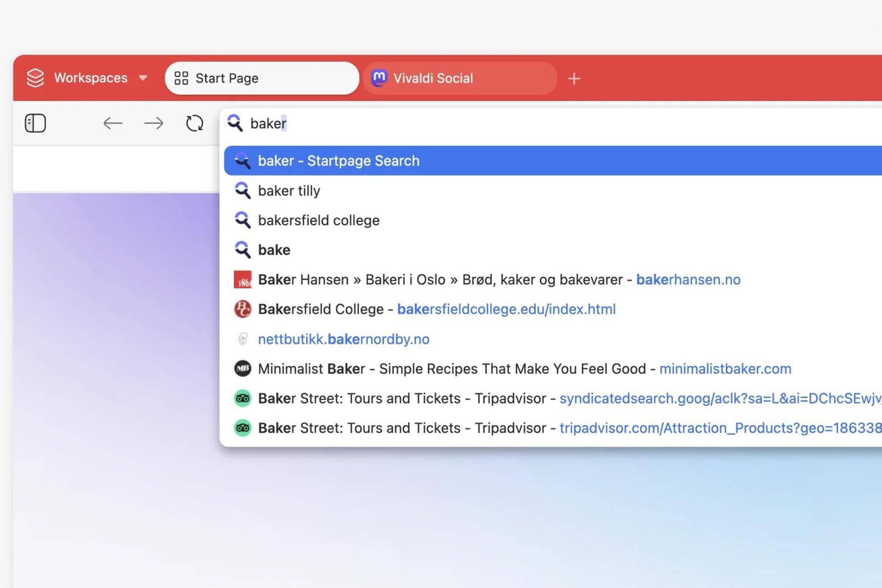Toggle the sidebar panel icon
Image resolution: width=882 pixels, height=588 pixels.
(35, 123)
